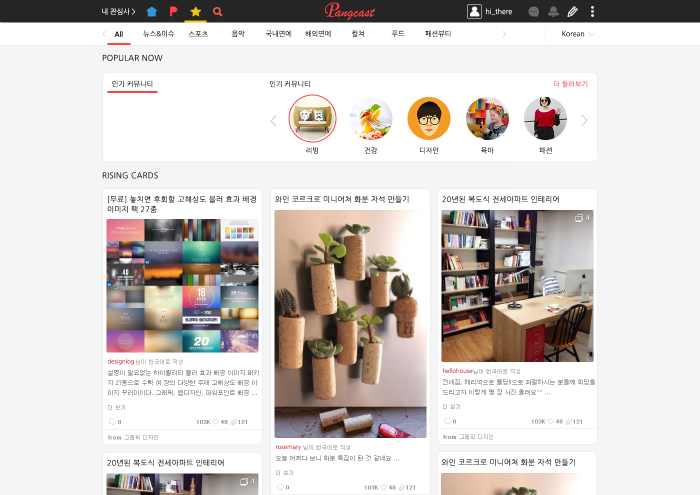Open search with the magnifier icon
Viewport: 700px width, 495px height.
(x=217, y=12)
